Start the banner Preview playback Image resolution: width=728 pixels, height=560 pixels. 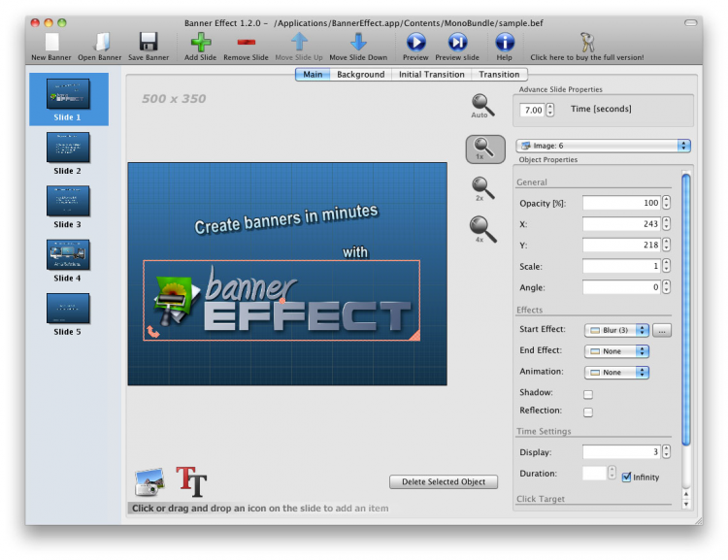click(x=416, y=42)
